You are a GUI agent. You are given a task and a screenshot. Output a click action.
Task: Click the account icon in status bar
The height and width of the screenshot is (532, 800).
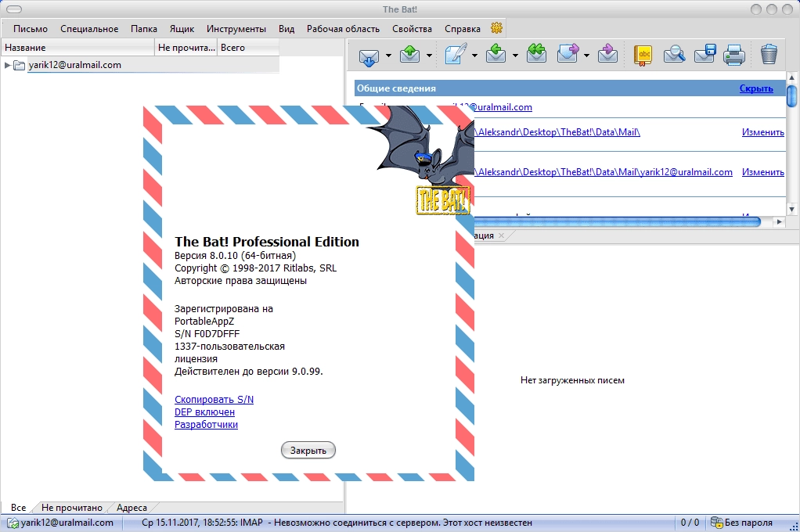coord(13,523)
